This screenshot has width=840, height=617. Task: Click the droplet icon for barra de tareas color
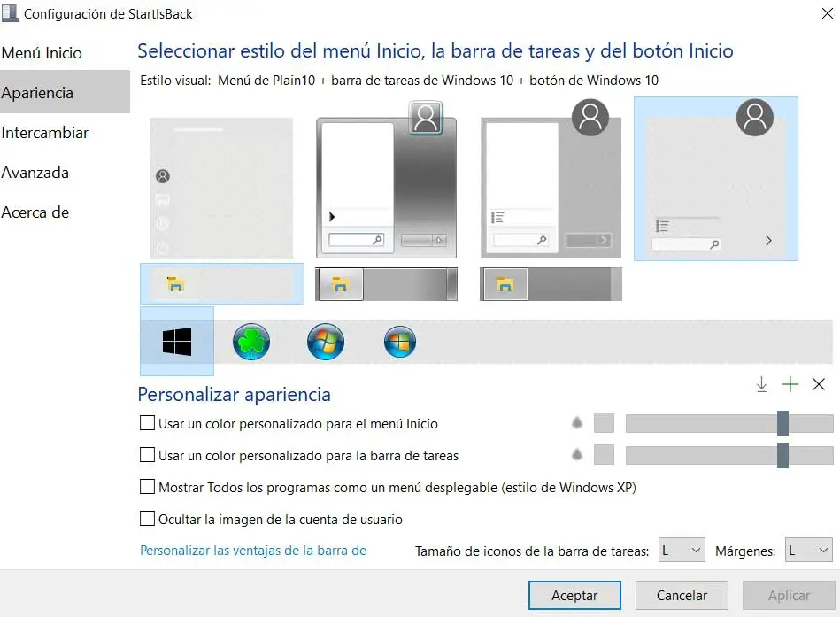pyautogui.click(x=577, y=455)
